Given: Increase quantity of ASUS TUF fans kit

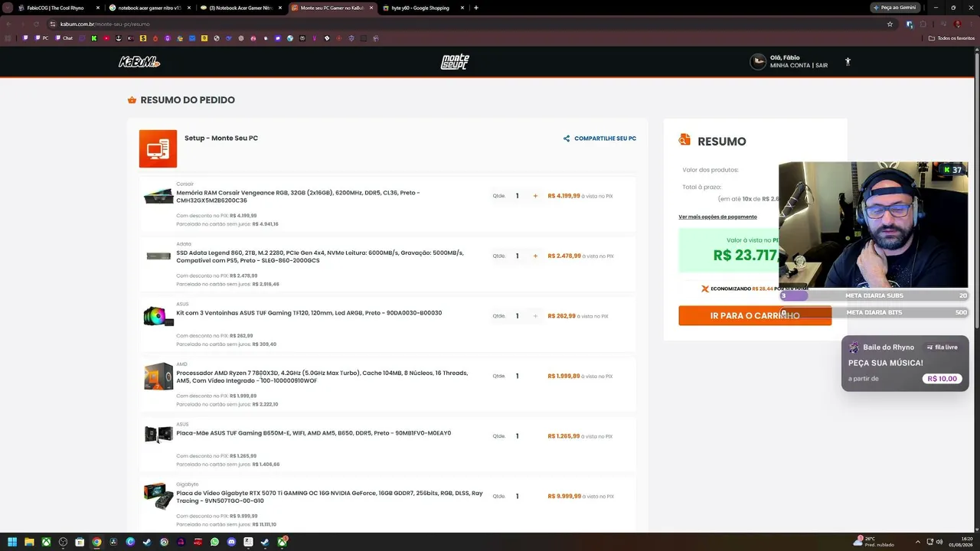Looking at the screenshot, I should 535,316.
